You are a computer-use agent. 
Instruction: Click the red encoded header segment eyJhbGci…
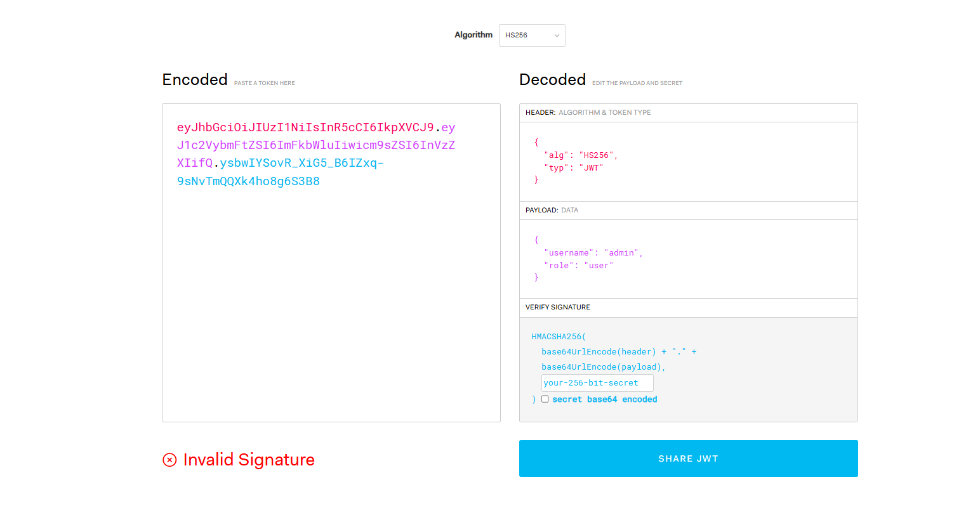tap(305, 127)
